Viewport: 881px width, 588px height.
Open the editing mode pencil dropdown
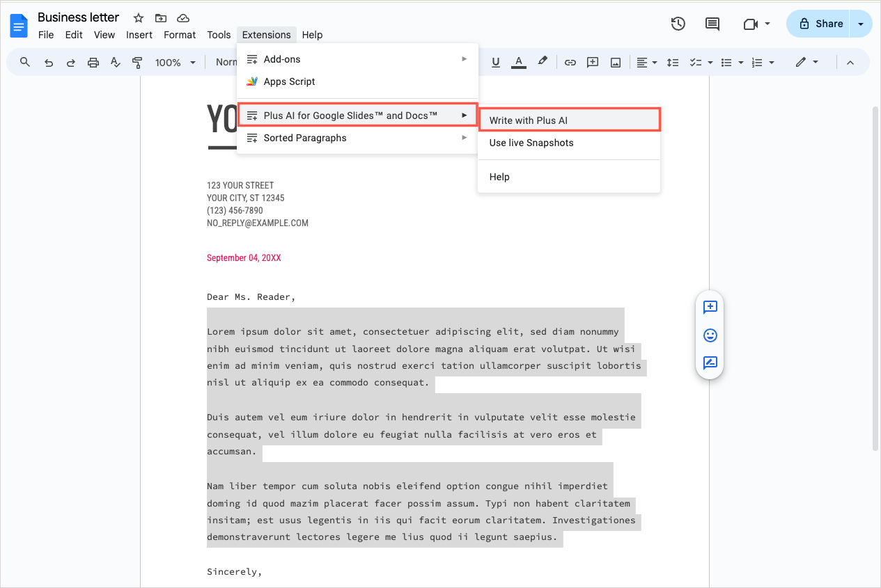tap(806, 63)
